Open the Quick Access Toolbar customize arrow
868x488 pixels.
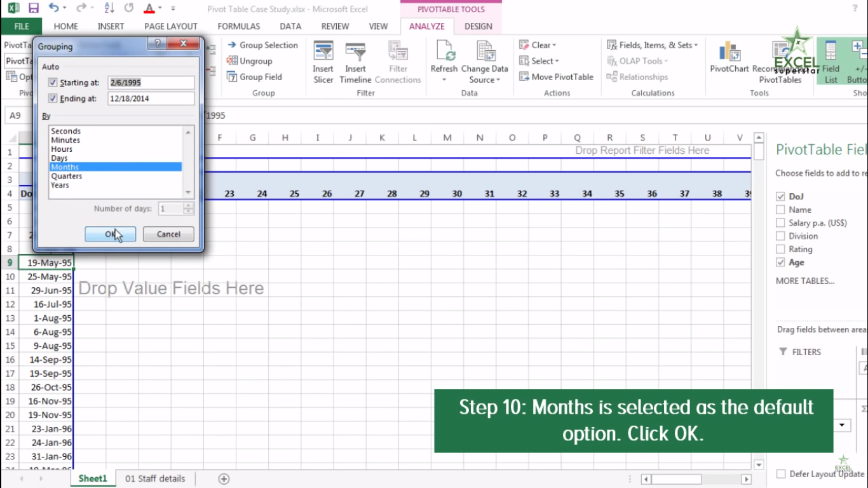tap(173, 9)
